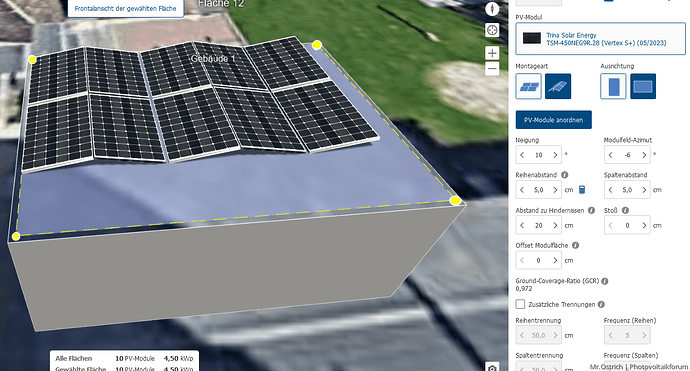Screen dimensions: 690x371
Task: Decrease Neigung value
Action: tap(522, 155)
